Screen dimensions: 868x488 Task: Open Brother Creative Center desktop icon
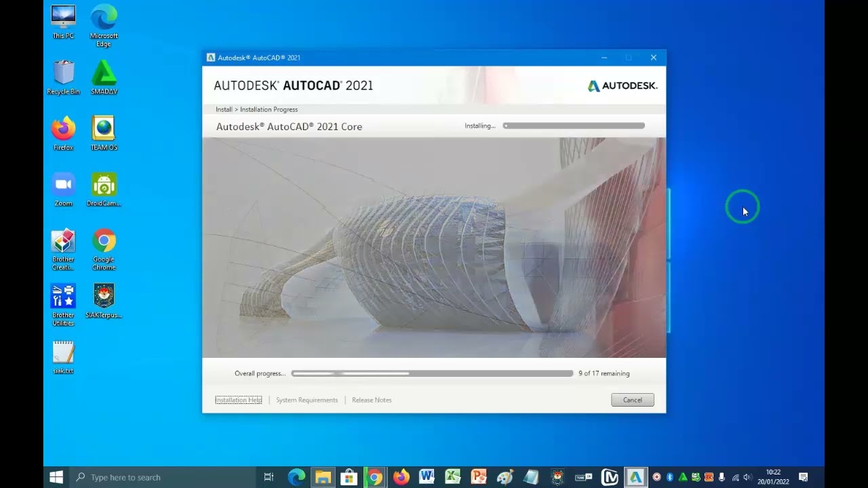click(x=63, y=249)
